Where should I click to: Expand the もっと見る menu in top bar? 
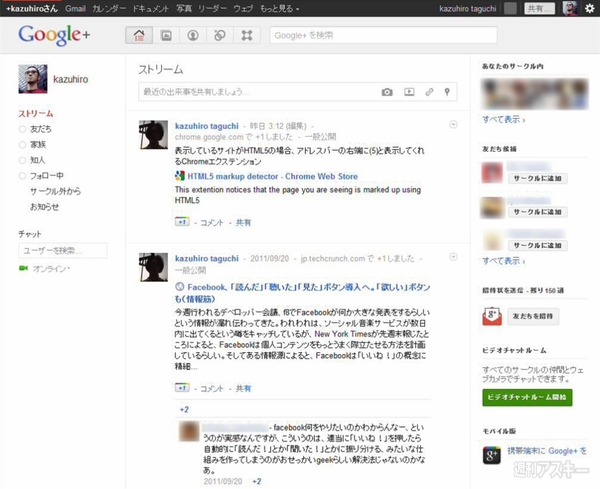pos(279,8)
